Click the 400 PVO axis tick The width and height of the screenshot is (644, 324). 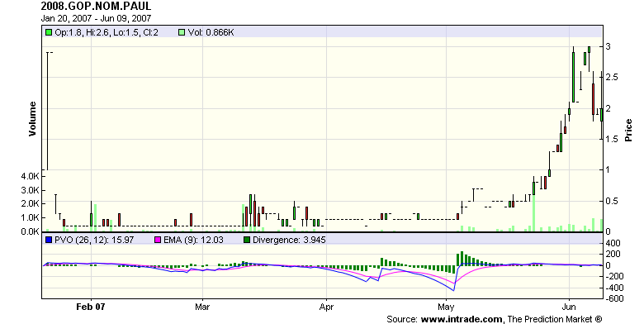(x=613, y=243)
